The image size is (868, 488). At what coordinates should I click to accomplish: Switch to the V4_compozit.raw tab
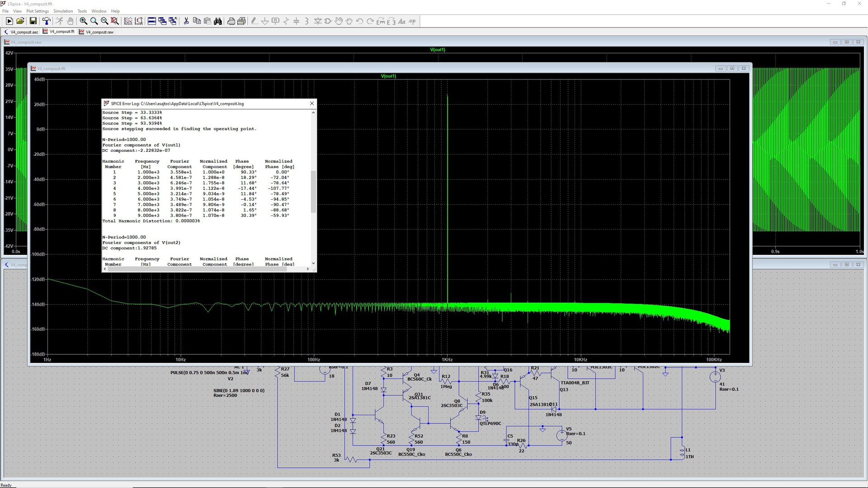[96, 32]
